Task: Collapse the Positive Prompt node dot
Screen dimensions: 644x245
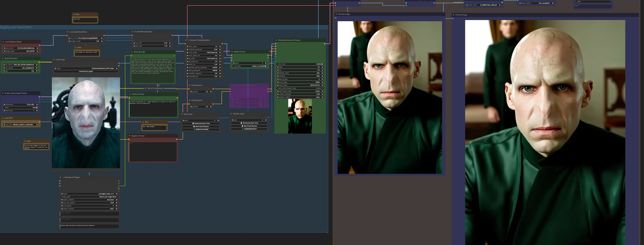Action: coord(130,94)
